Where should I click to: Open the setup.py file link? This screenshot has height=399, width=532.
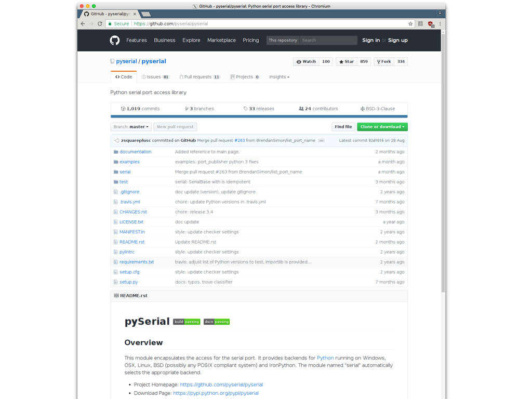pos(128,282)
